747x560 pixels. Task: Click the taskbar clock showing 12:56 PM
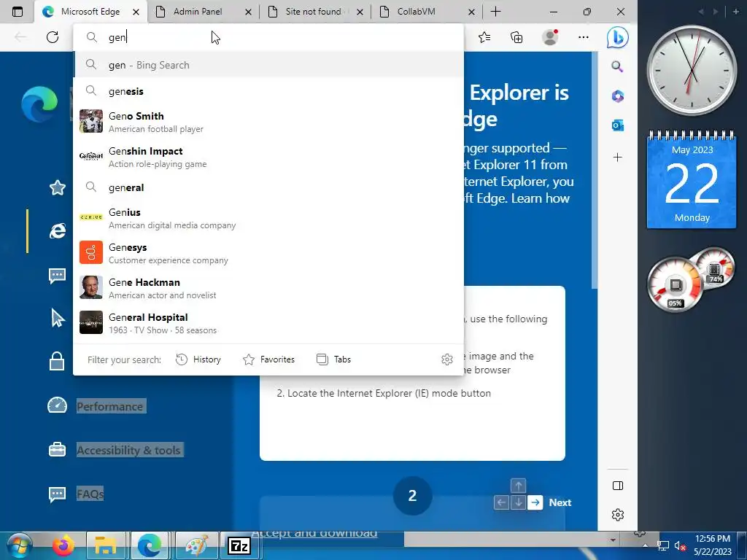click(713, 545)
